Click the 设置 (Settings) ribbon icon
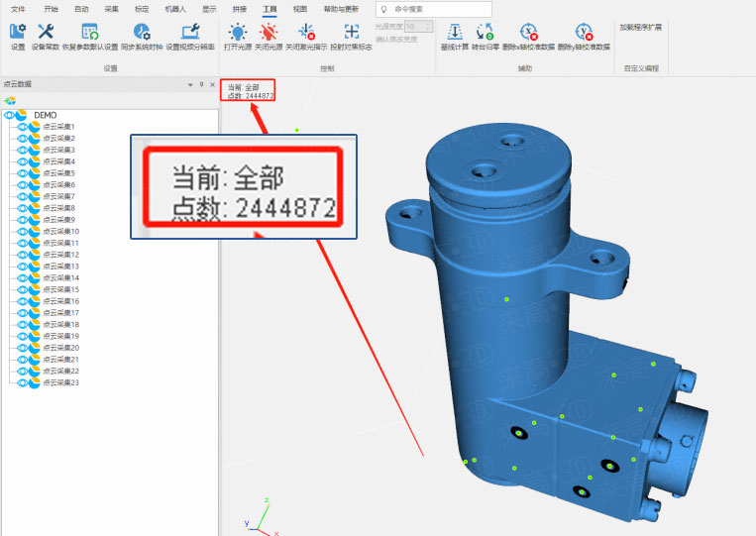The image size is (756, 536). tap(17, 36)
